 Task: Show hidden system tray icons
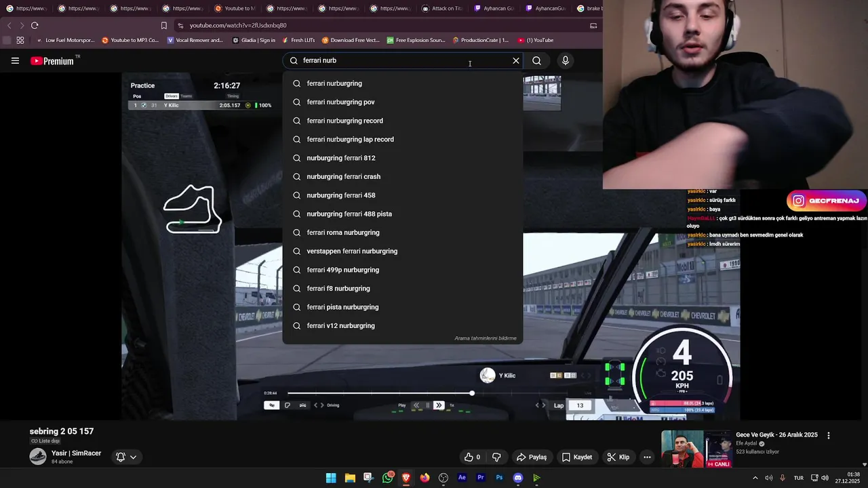click(755, 478)
